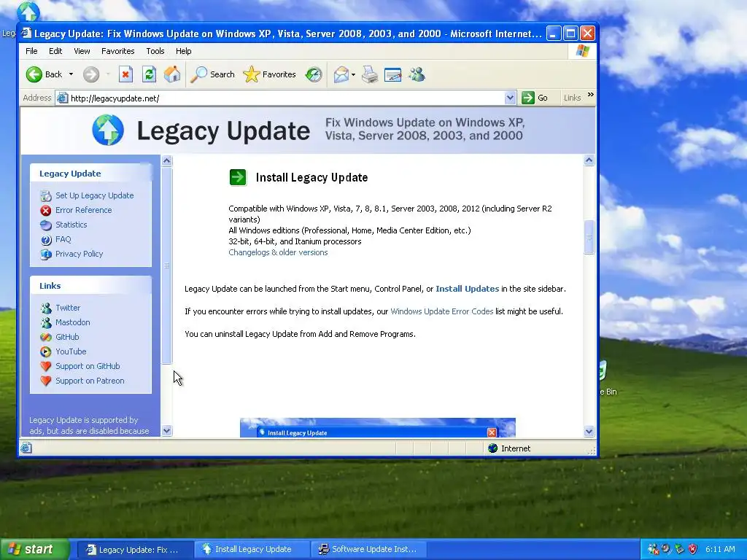Image resolution: width=747 pixels, height=560 pixels.
Task: Open the Windows Update Error Codes link
Action: (441, 311)
